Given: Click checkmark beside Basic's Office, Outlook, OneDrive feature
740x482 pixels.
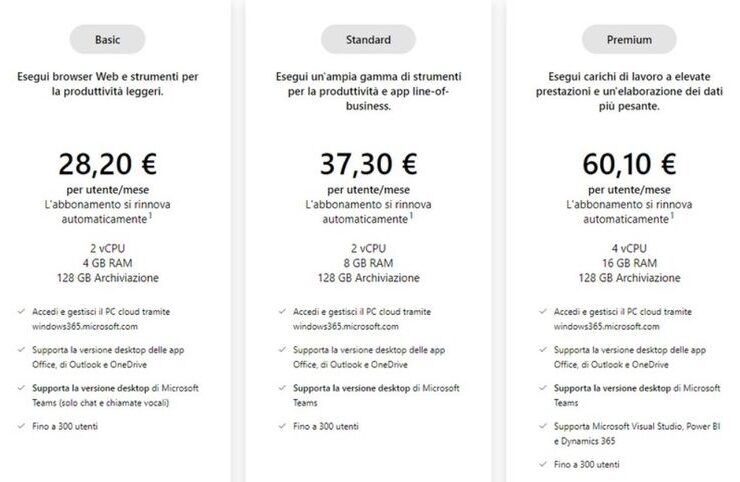Looking at the screenshot, I should pyautogui.click(x=21, y=349).
